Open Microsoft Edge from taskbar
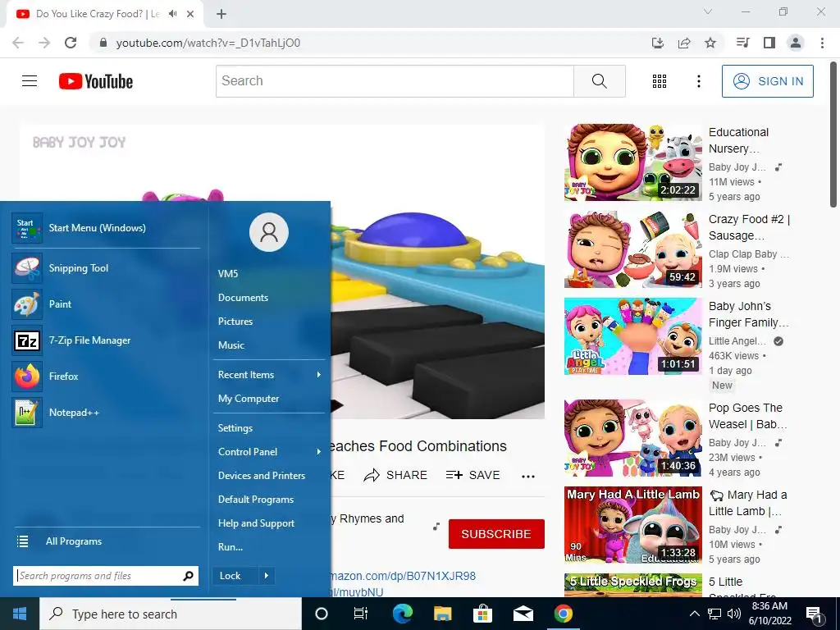The width and height of the screenshot is (840, 630). [403, 614]
